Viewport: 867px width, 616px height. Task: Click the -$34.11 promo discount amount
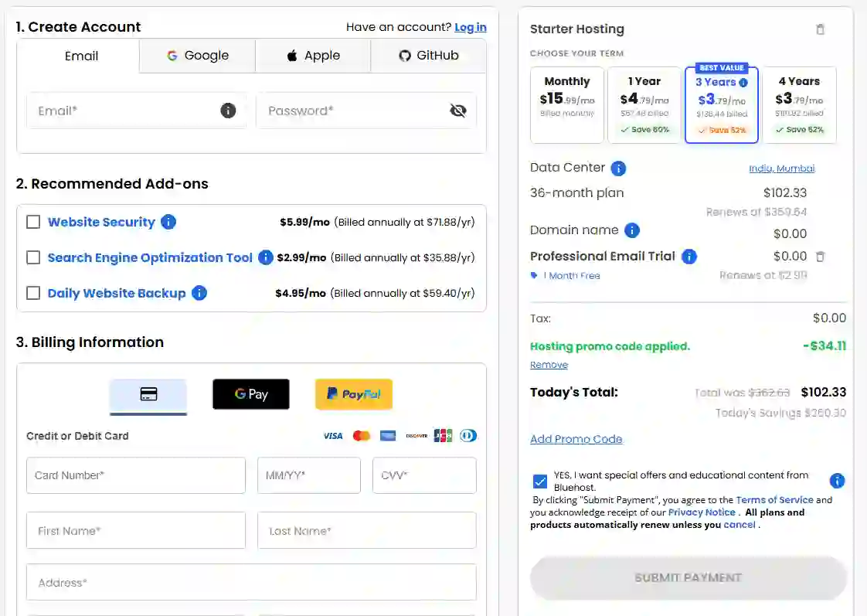click(x=824, y=346)
